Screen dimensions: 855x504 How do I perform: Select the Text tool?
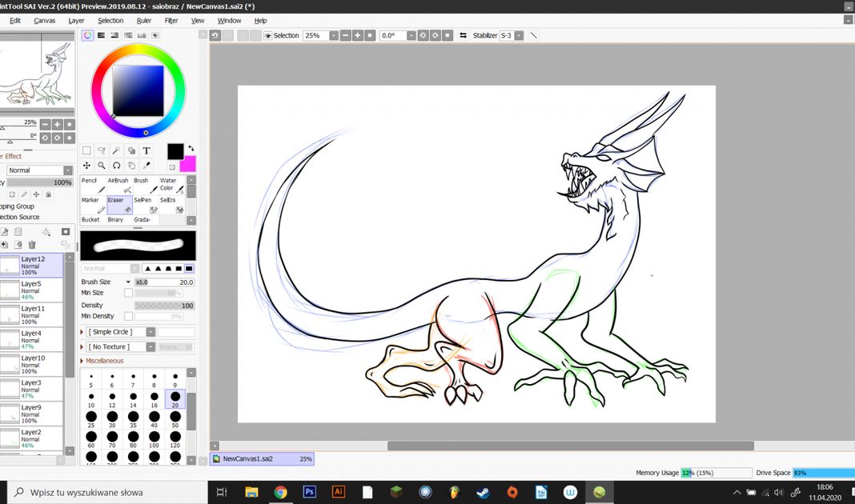point(147,150)
